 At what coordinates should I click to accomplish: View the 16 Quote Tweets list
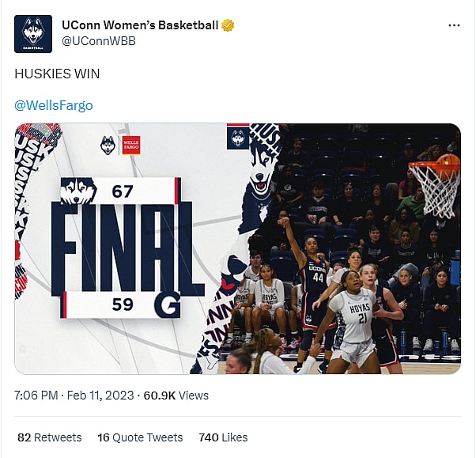click(x=140, y=437)
